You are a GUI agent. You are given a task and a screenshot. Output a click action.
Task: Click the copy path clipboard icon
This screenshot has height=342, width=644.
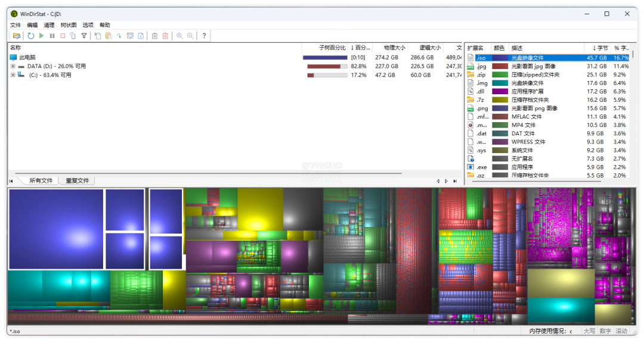pyautogui.click(x=109, y=36)
